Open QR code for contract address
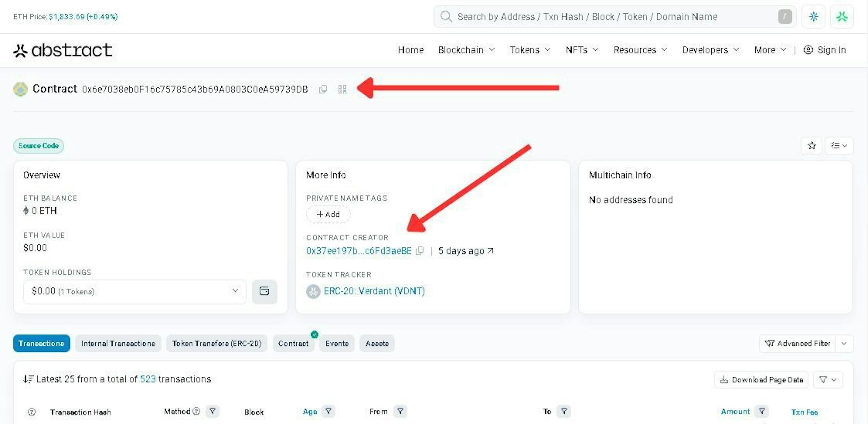 coord(342,89)
